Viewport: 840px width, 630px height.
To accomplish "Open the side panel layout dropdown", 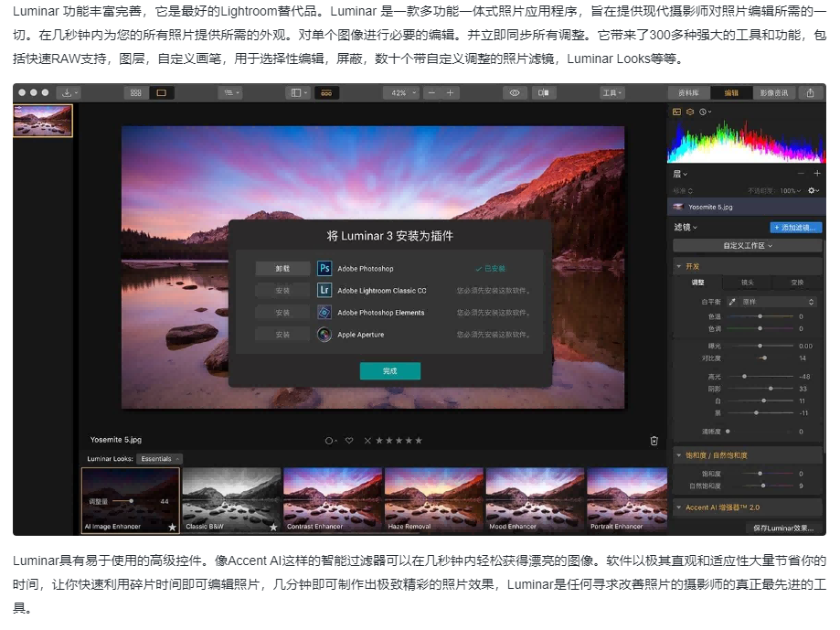I will (x=298, y=92).
